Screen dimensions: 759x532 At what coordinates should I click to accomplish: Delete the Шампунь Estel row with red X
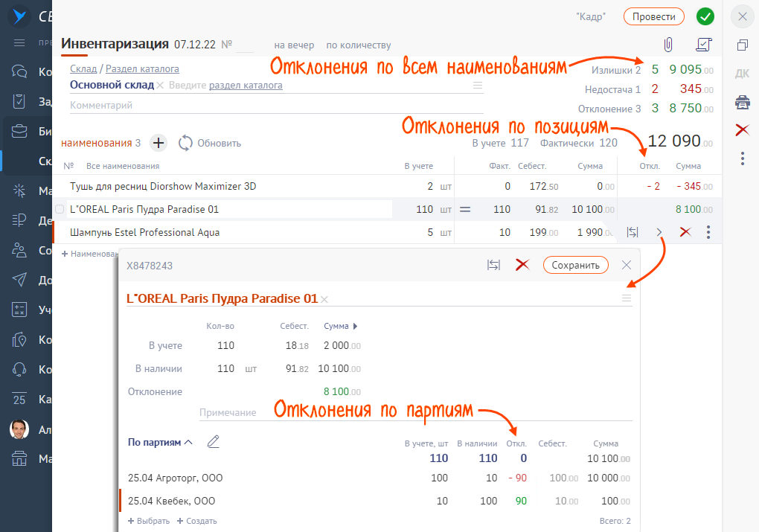coord(685,233)
